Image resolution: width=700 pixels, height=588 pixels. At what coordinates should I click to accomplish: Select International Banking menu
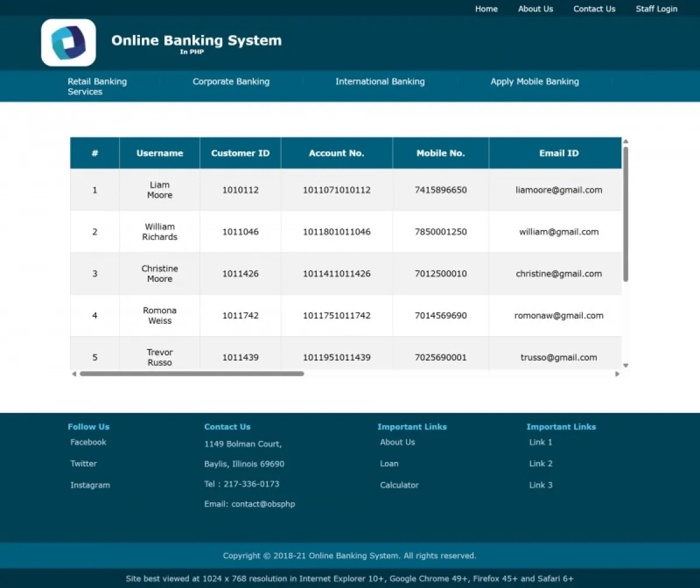click(380, 82)
